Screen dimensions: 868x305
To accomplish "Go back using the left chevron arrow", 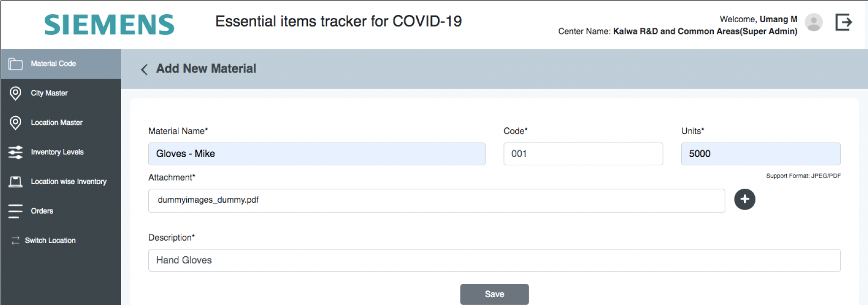I will [x=144, y=69].
